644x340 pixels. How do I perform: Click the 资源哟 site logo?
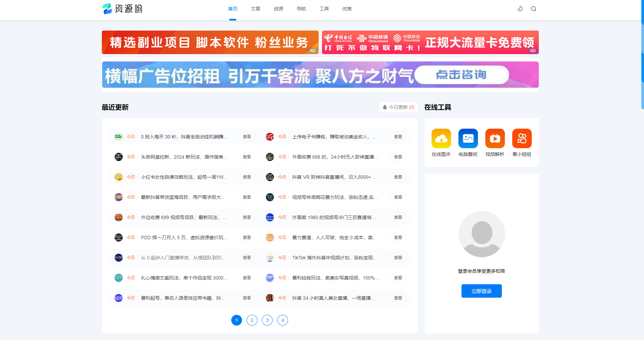123,9
